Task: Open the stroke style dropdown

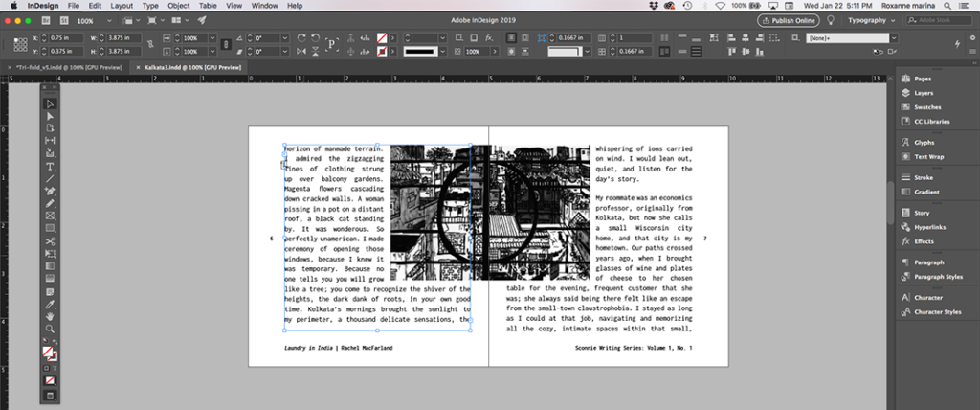Action: pyautogui.click(x=442, y=52)
